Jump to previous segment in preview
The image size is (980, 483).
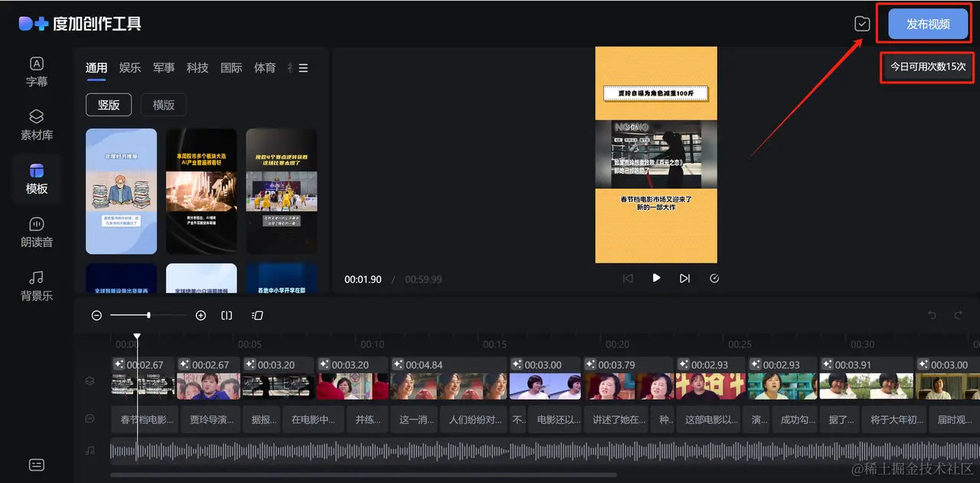(x=628, y=279)
